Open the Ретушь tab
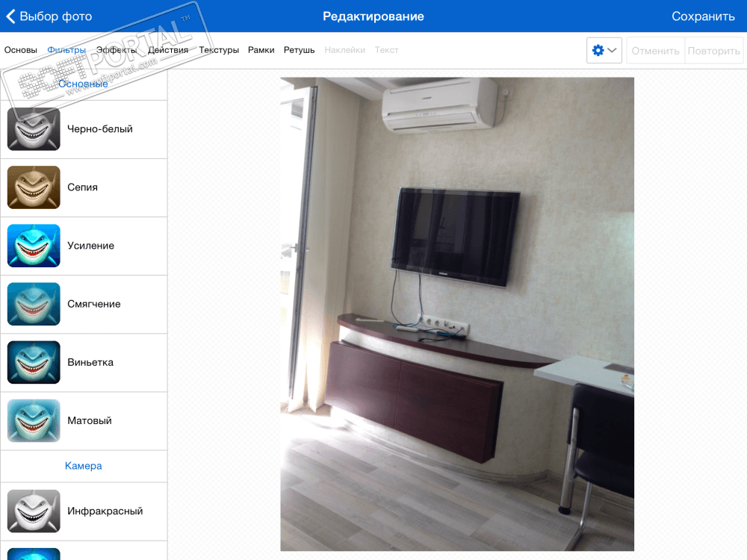Screen dimensions: 747x560 [x=300, y=50]
